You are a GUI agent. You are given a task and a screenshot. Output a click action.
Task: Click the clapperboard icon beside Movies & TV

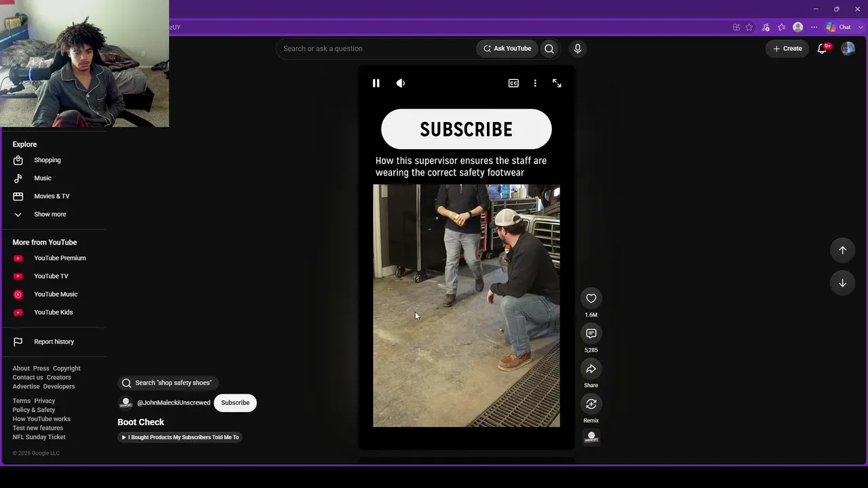(18, 197)
